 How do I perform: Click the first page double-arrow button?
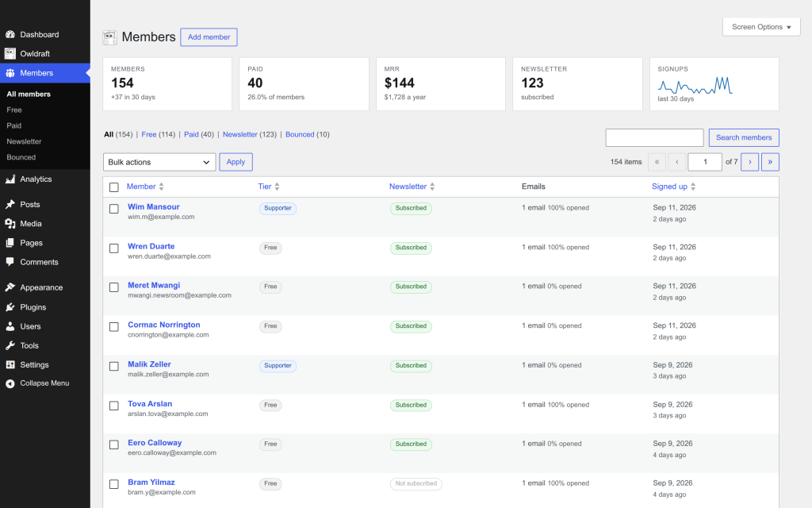pos(657,162)
